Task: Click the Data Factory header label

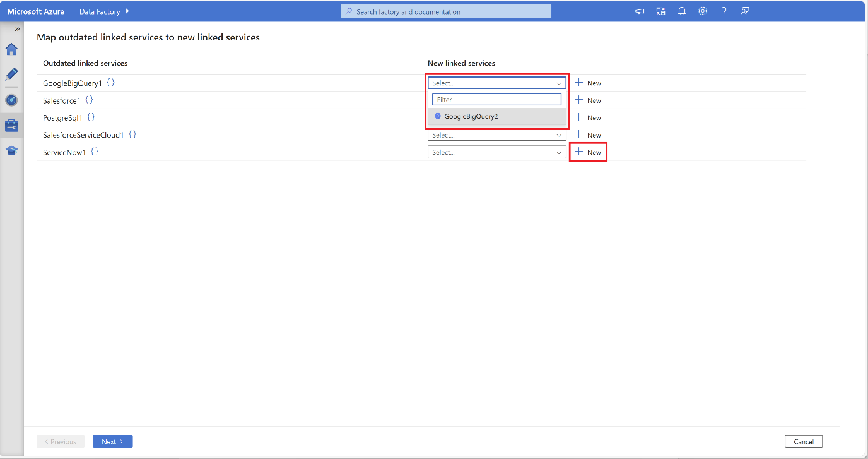Action: pyautogui.click(x=100, y=11)
